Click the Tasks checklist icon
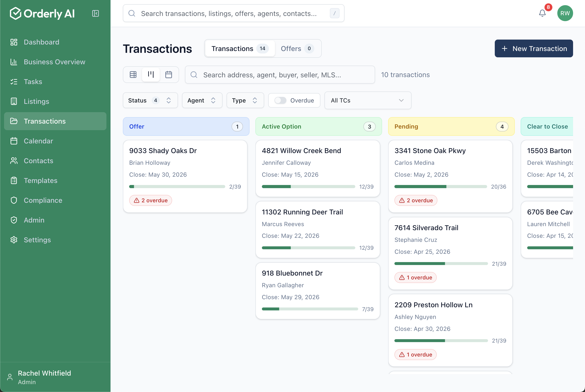 click(14, 82)
